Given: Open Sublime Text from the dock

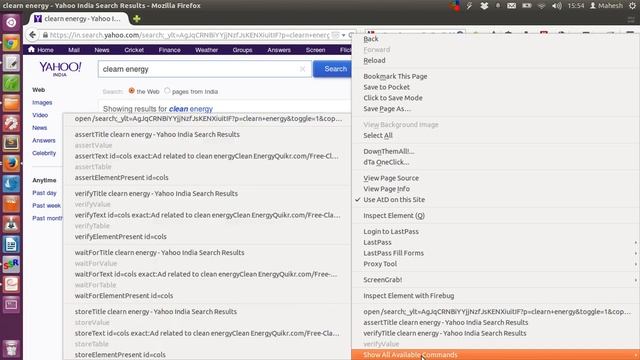Looking at the screenshot, I should point(11,143).
